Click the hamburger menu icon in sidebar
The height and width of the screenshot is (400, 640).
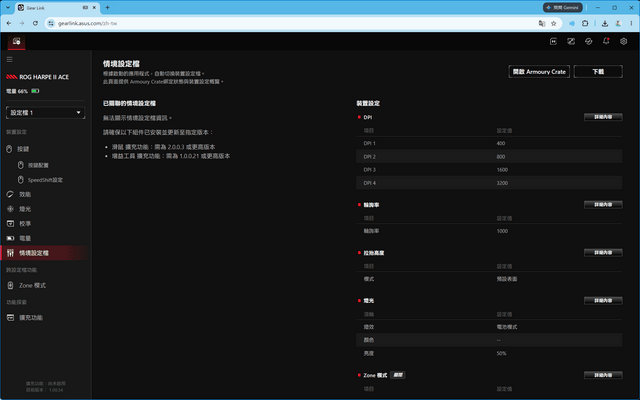point(9,60)
